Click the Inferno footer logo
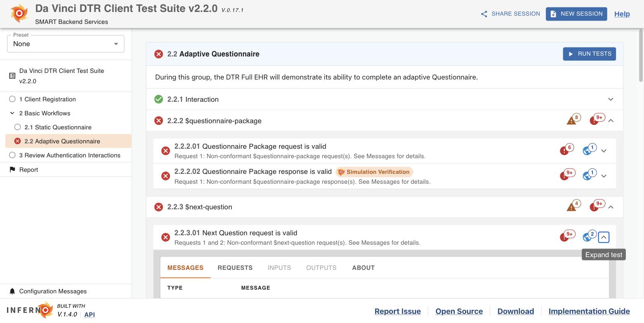This screenshot has height=323, width=644. click(30, 310)
